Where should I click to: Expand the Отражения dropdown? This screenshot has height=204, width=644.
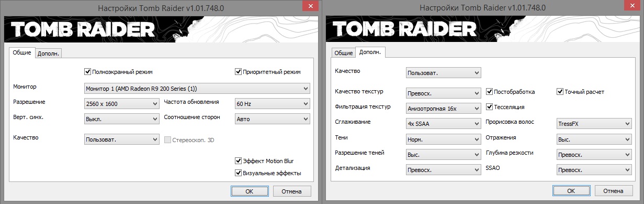(x=594, y=139)
